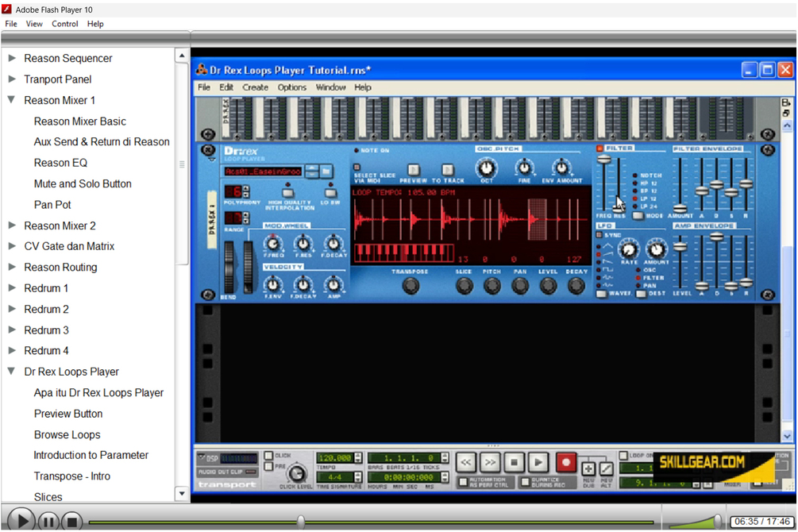Open the Reason EQ lesson

point(60,163)
